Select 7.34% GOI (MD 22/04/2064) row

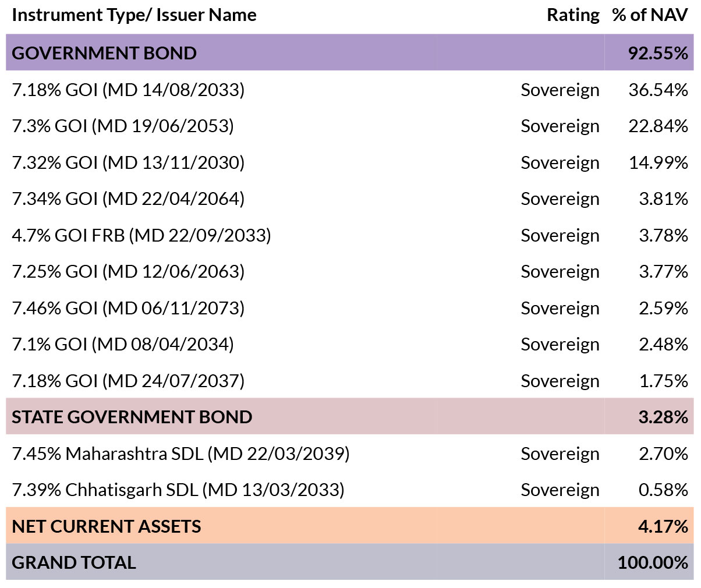click(x=350, y=199)
